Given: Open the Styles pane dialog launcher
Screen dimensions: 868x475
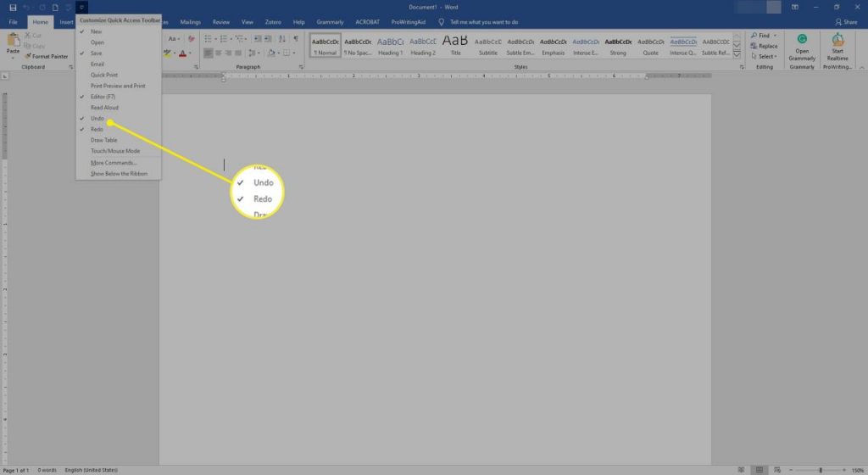Looking at the screenshot, I should (x=742, y=67).
